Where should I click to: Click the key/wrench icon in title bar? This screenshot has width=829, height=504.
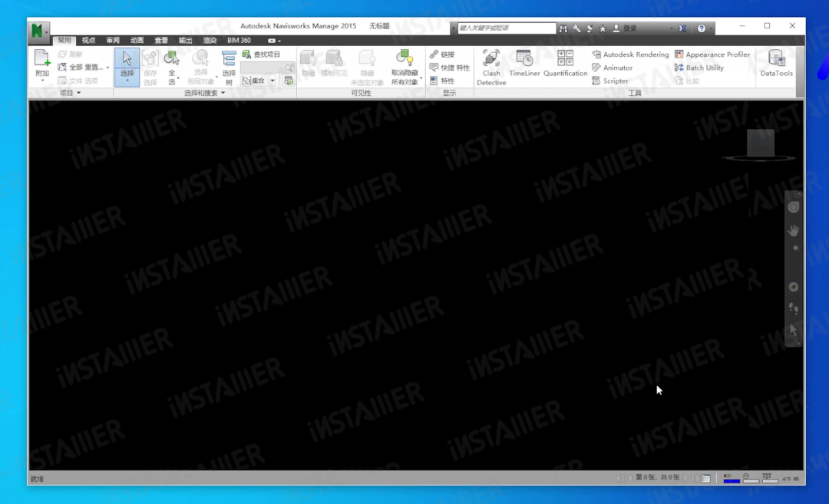576,28
